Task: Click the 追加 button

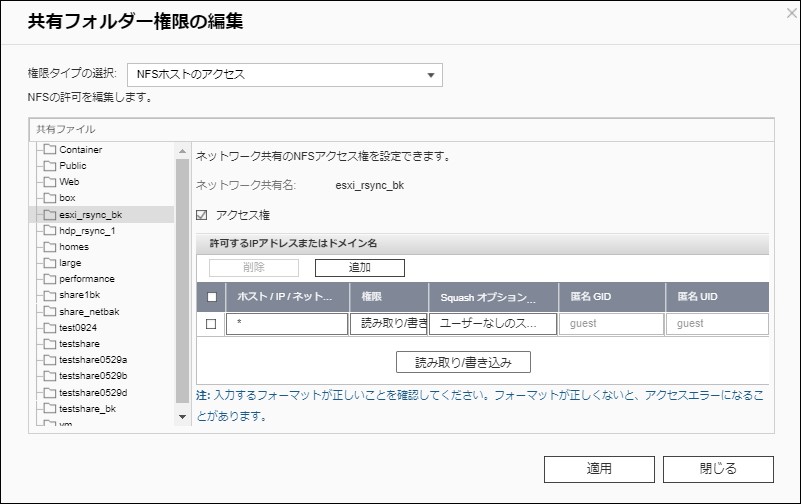Action: 359,268
